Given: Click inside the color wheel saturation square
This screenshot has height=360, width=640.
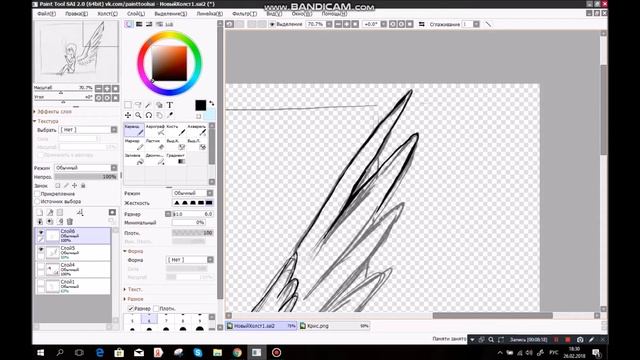Looking at the screenshot, I should (x=169, y=63).
